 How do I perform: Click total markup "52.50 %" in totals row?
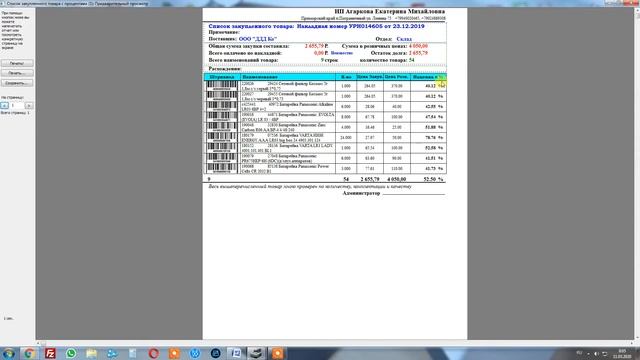tap(433, 179)
